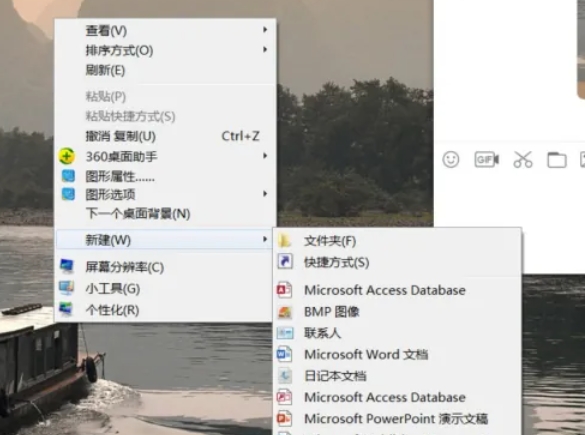Image resolution: width=585 pixels, height=435 pixels.
Task: Click the BMP image paint icon
Action: click(x=285, y=312)
